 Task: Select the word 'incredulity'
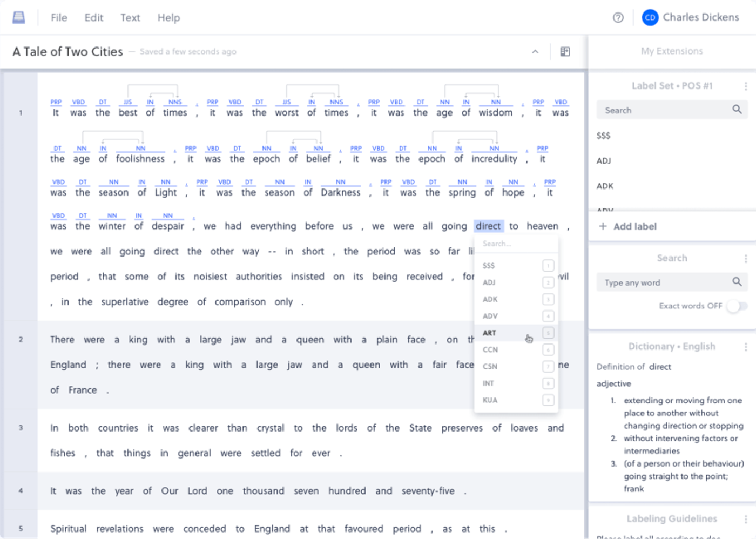494,159
